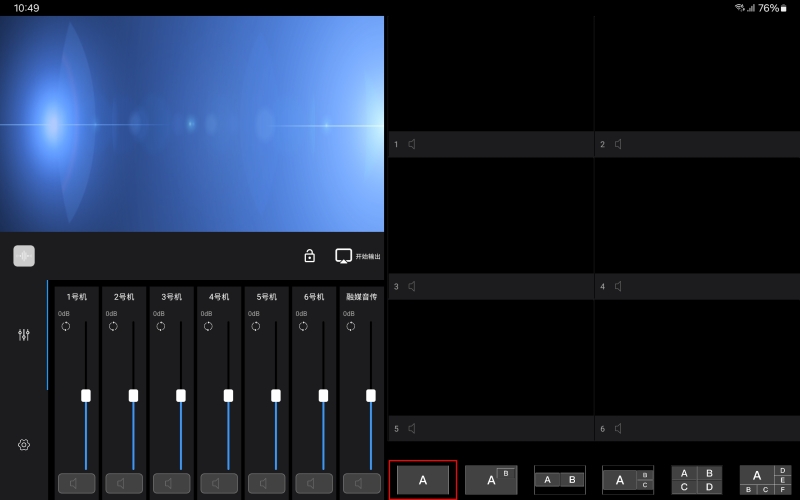This screenshot has width=800, height=500.
Task: Toggle the lock icon under preview
Action: (309, 256)
